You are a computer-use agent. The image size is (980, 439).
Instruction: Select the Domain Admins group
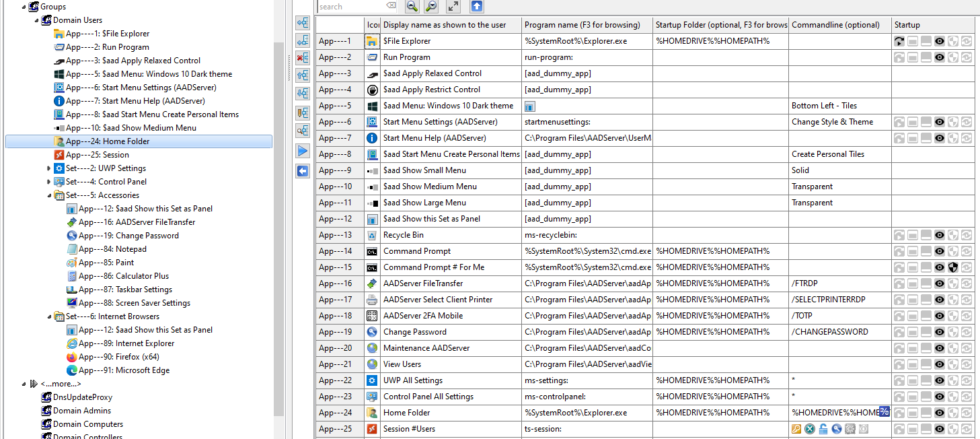pyautogui.click(x=82, y=411)
